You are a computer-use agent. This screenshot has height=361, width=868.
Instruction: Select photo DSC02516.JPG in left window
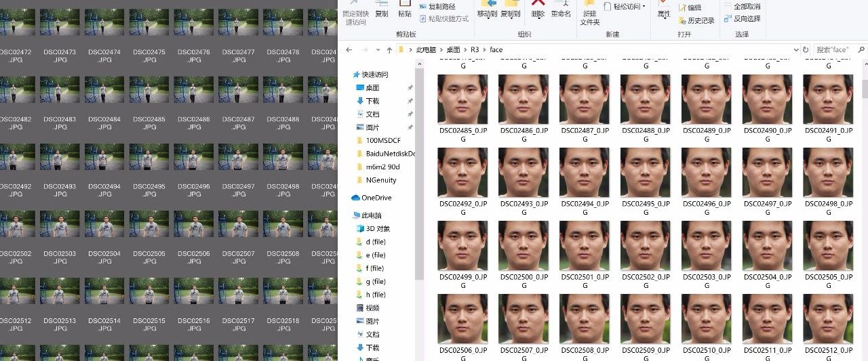[194, 291]
